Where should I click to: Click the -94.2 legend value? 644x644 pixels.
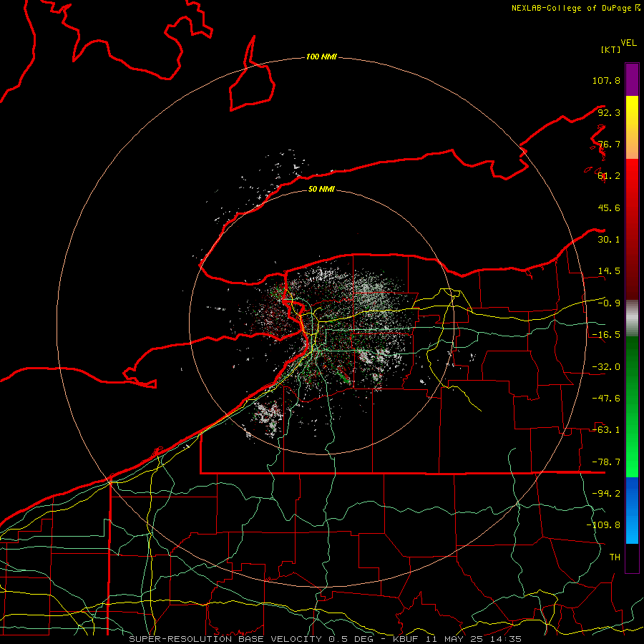(606, 494)
